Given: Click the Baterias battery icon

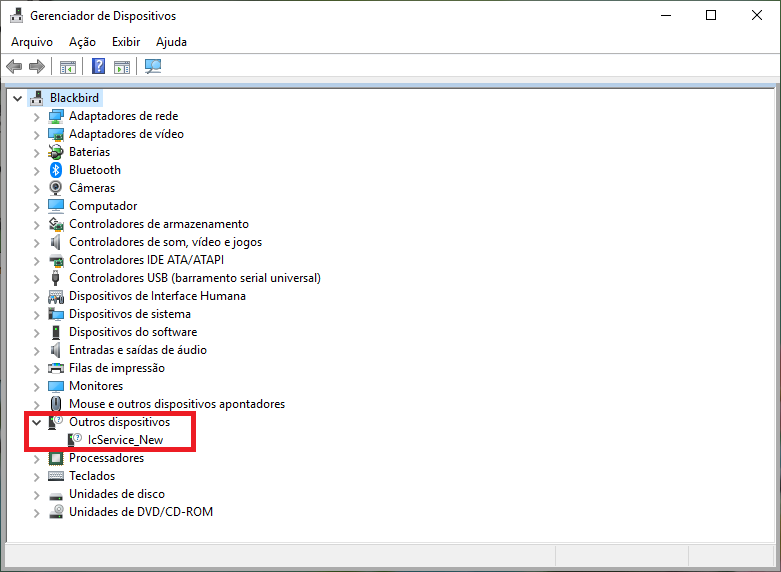Looking at the screenshot, I should pyautogui.click(x=56, y=152).
